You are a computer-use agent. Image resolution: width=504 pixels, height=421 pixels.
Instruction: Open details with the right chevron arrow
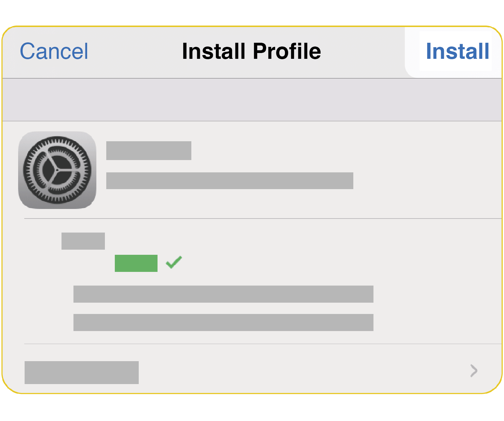pyautogui.click(x=474, y=370)
